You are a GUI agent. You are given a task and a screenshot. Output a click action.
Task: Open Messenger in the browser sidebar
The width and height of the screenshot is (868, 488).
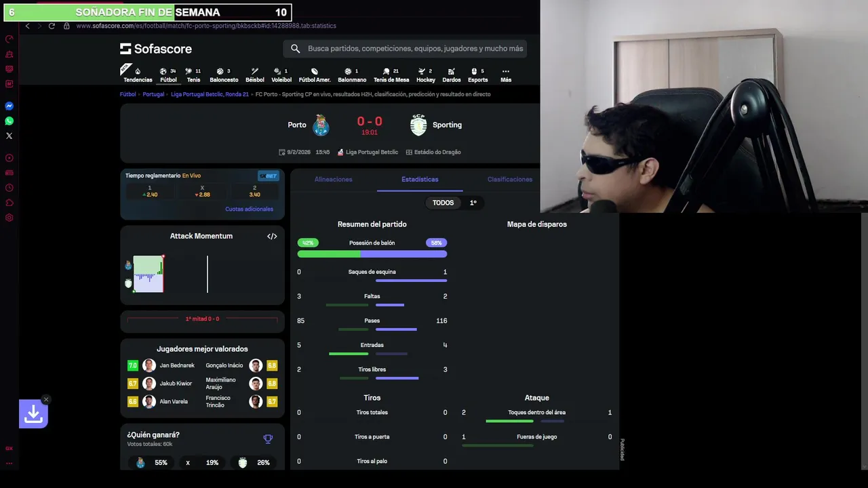[x=9, y=106]
